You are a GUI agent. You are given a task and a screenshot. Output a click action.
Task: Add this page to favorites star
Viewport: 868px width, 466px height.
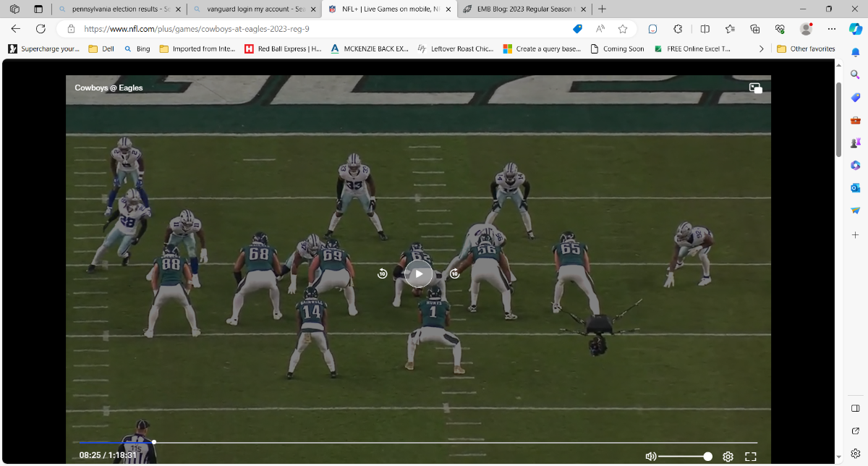[x=622, y=29]
